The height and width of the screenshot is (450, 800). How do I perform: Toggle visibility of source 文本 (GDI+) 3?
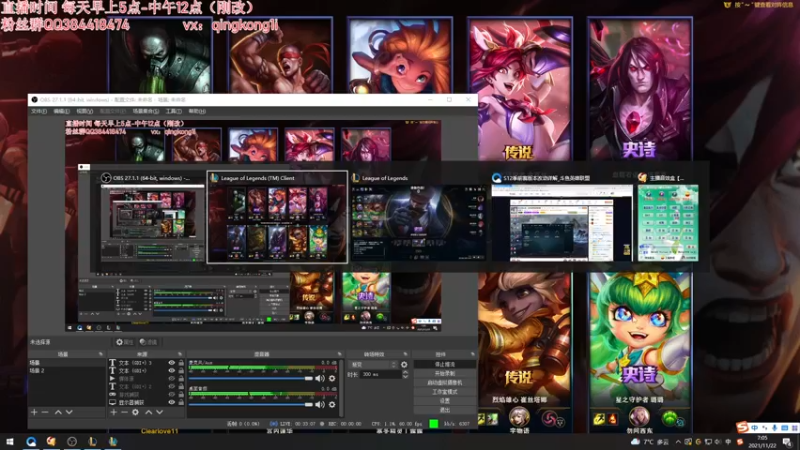click(171, 363)
